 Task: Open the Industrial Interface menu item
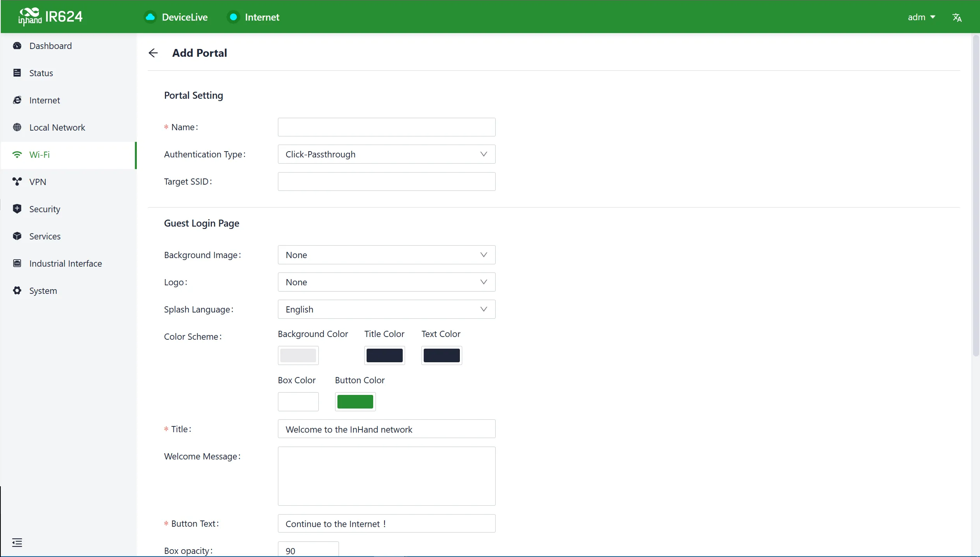[68, 264]
